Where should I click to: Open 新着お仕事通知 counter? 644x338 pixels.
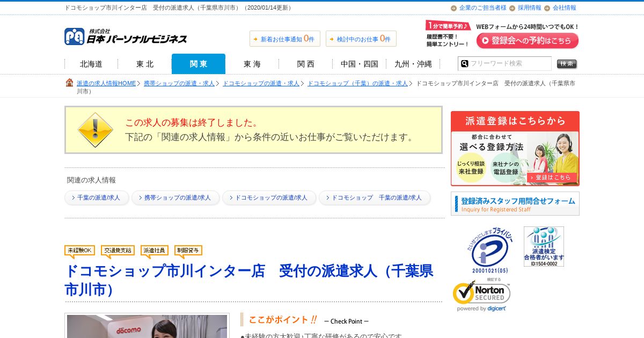[x=285, y=39]
